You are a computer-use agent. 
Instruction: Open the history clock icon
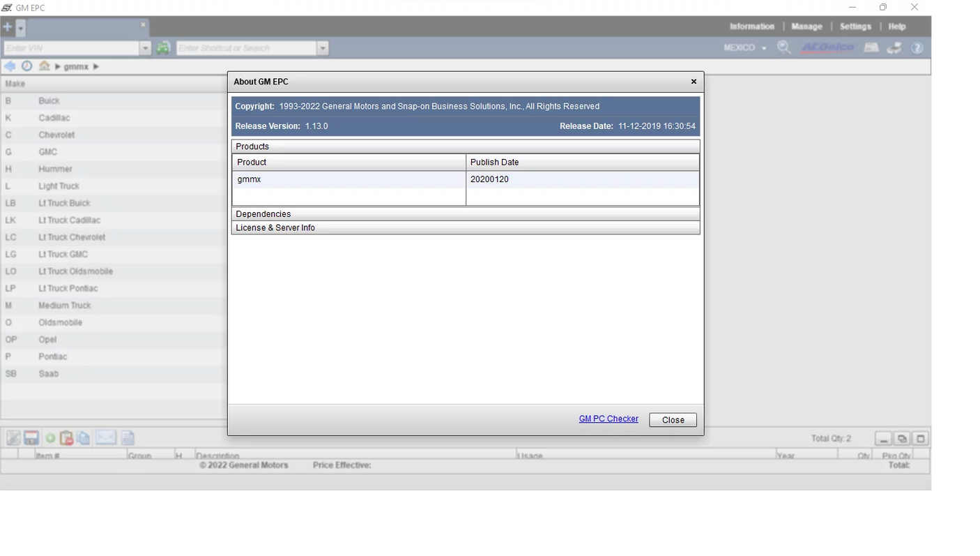tap(26, 66)
